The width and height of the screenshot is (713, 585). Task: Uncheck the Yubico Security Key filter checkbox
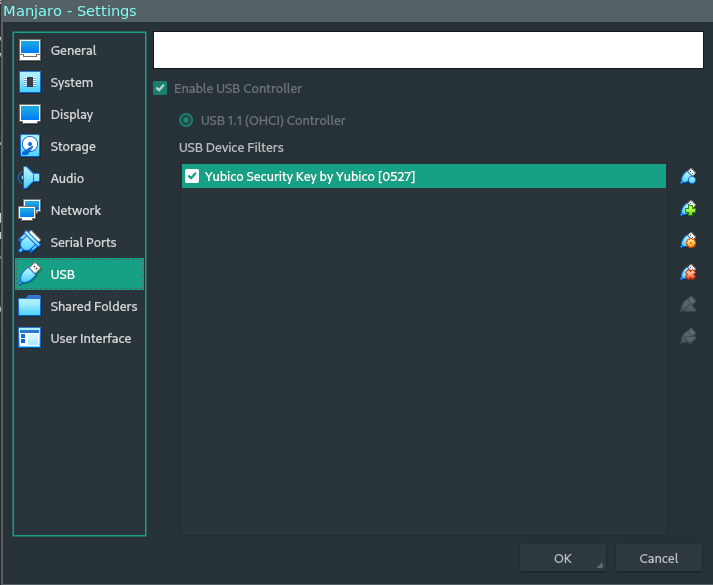tap(192, 177)
